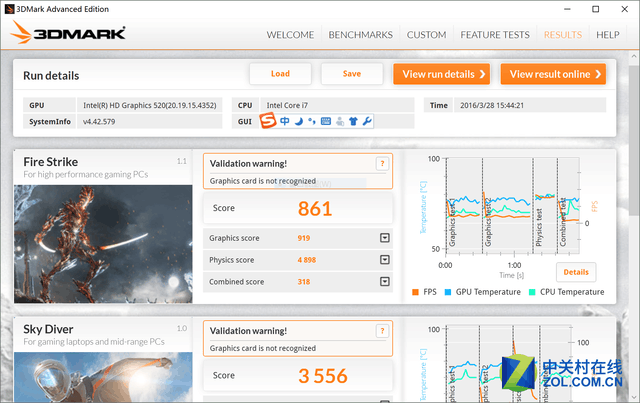The image size is (640, 403).
Task: Open the IME soft keyboard icon
Action: click(326, 121)
